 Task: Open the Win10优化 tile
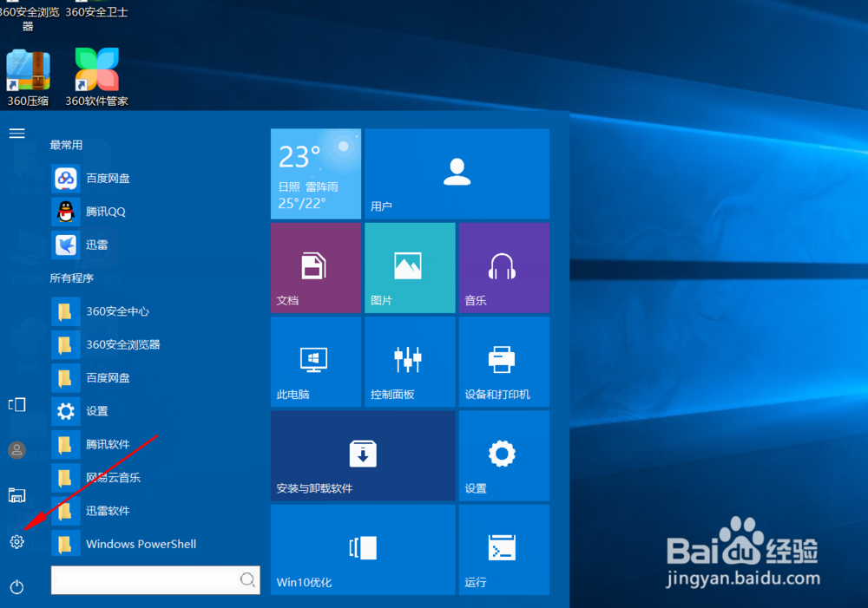[x=363, y=550]
